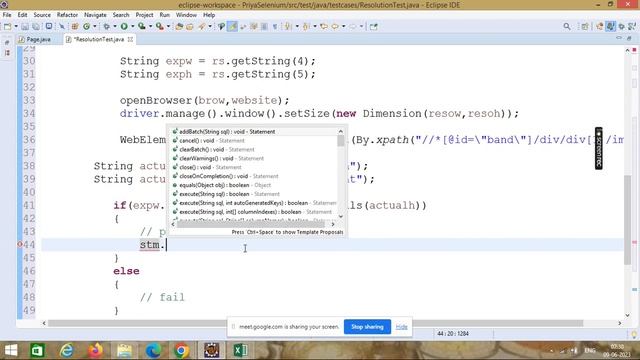Click autocomplete popup scroll-down arrow
The width and height of the screenshot is (640, 360).
pyautogui.click(x=341, y=217)
